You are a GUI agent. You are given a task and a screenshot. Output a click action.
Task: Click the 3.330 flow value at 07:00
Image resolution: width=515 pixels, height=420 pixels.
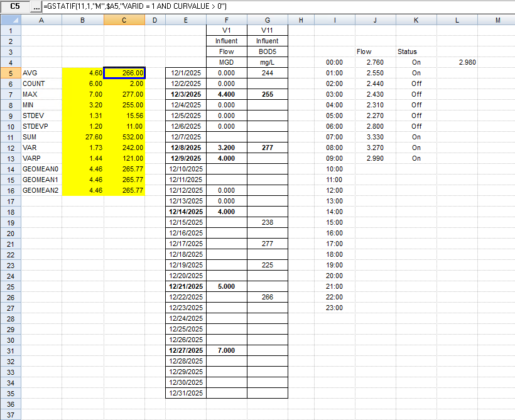tap(376, 137)
